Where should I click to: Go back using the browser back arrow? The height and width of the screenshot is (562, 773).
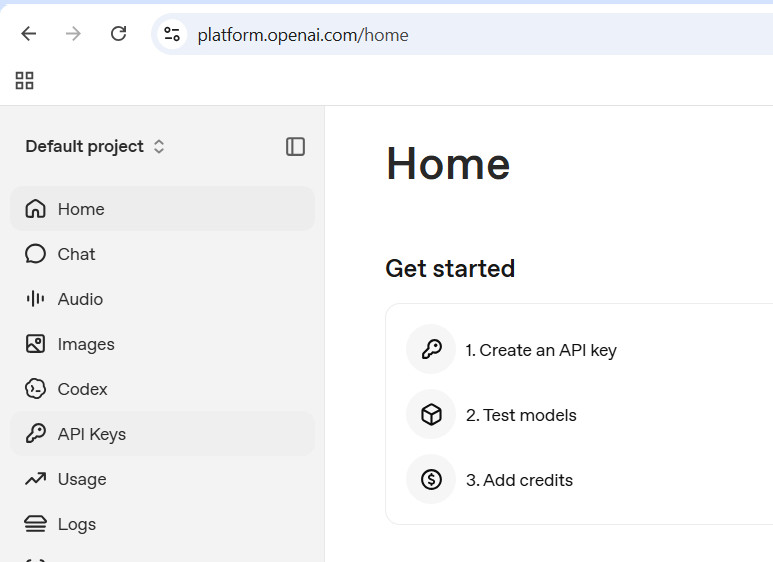[x=29, y=34]
